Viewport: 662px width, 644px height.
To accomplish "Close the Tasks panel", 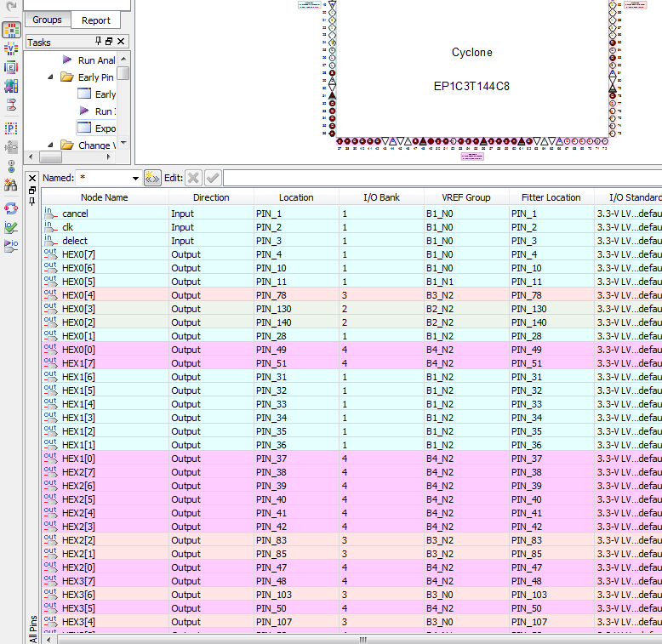I will point(121,42).
